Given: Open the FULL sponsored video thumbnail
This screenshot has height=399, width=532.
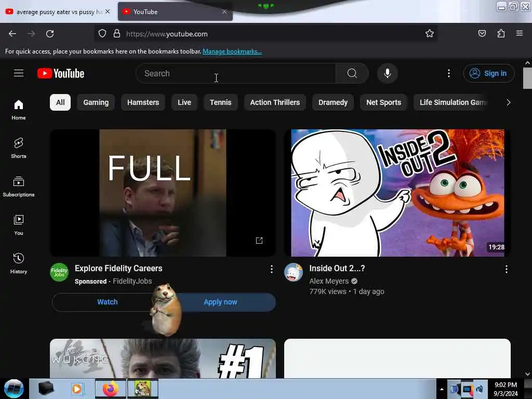Looking at the screenshot, I should tap(163, 193).
